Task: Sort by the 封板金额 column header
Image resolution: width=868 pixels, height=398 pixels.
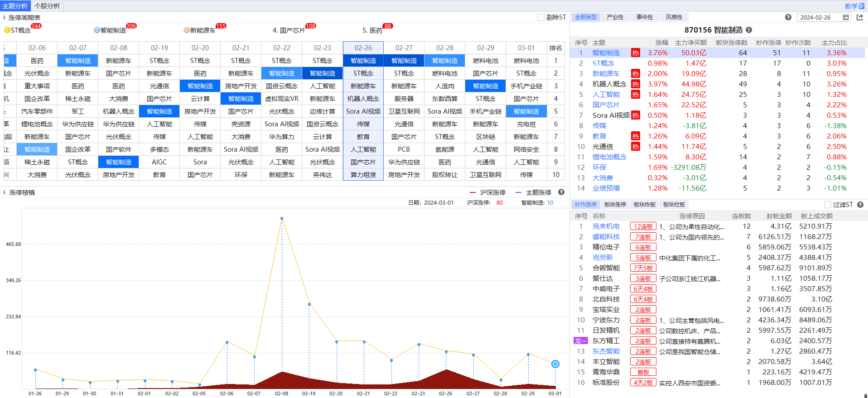Action: coord(779,216)
